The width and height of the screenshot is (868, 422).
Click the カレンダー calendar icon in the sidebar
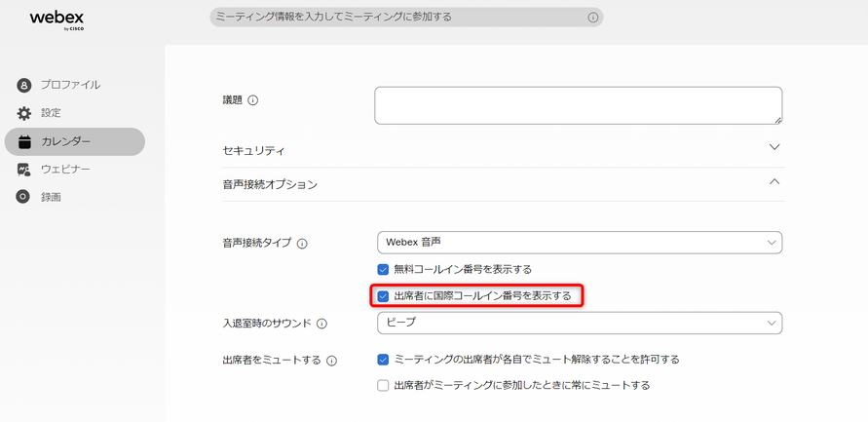point(24,141)
